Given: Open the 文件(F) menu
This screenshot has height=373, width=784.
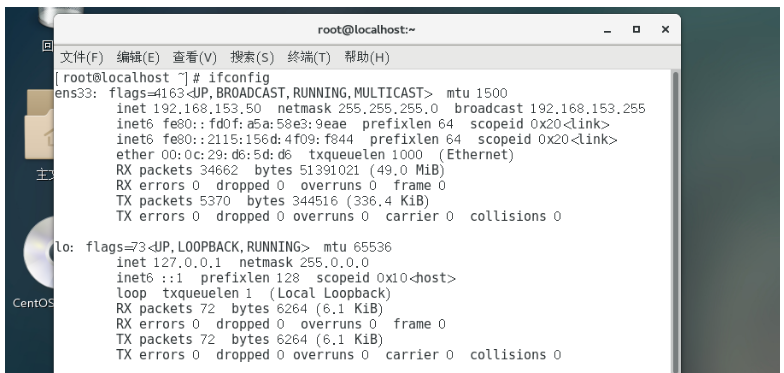Looking at the screenshot, I should point(82,58).
